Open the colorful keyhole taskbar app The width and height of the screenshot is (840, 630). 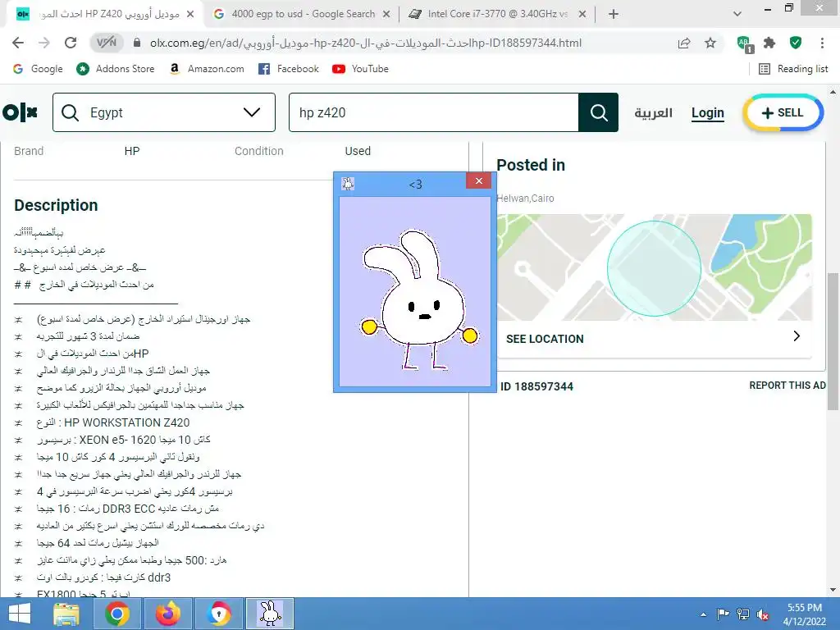218,614
